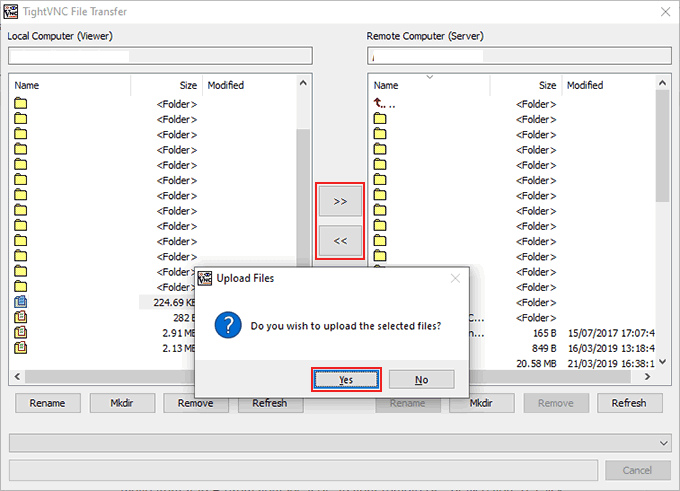The width and height of the screenshot is (680, 491).
Task: Sort local list by Size column header
Action: coord(188,86)
